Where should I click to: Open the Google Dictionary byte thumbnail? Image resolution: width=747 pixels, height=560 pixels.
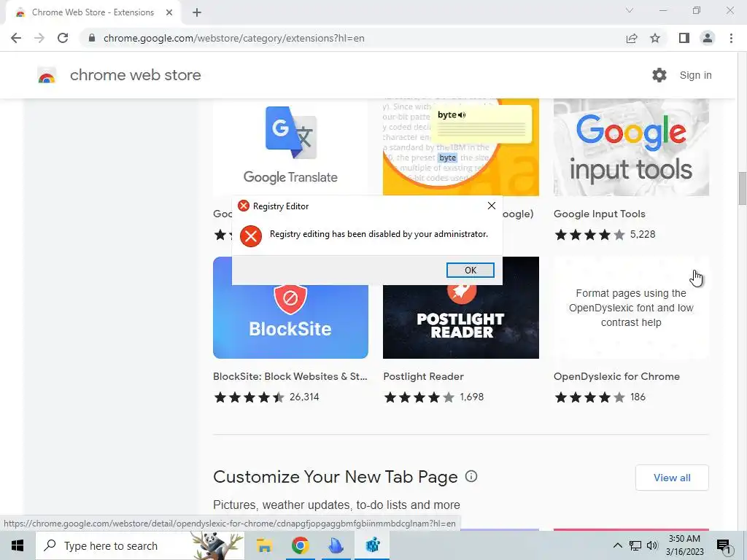(461, 147)
